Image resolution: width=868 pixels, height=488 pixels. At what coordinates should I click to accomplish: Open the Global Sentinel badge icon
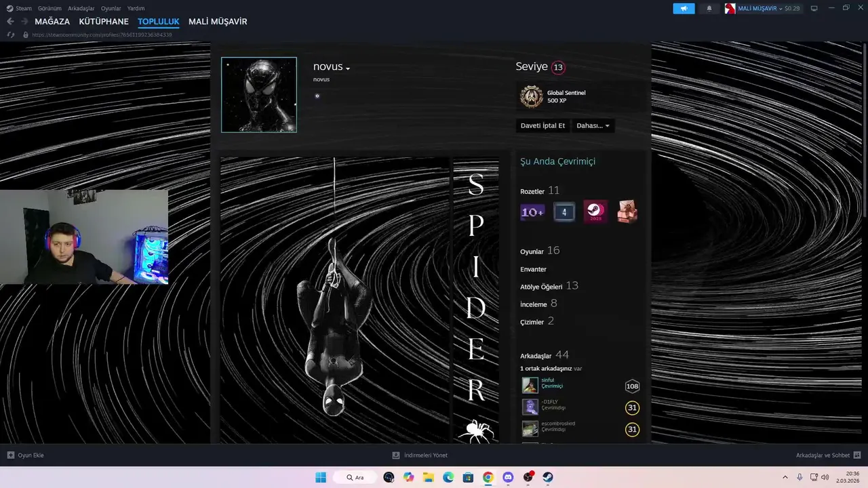click(x=532, y=97)
